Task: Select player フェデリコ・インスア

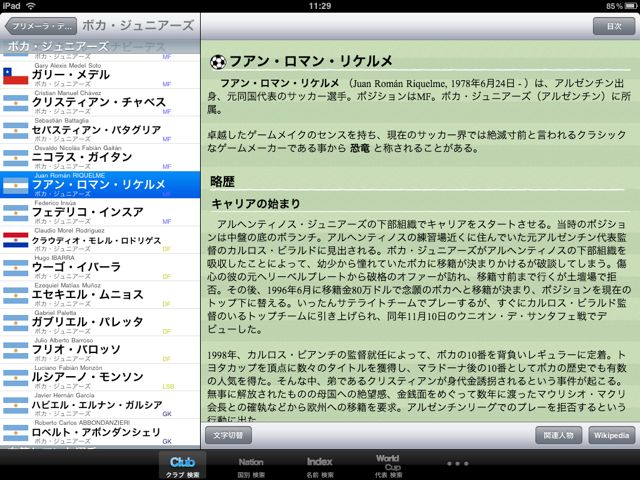Action: 100,212
